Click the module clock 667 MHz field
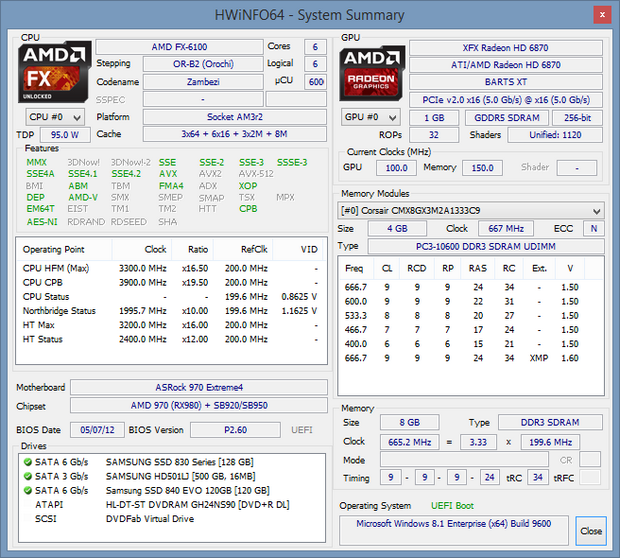 506,229
